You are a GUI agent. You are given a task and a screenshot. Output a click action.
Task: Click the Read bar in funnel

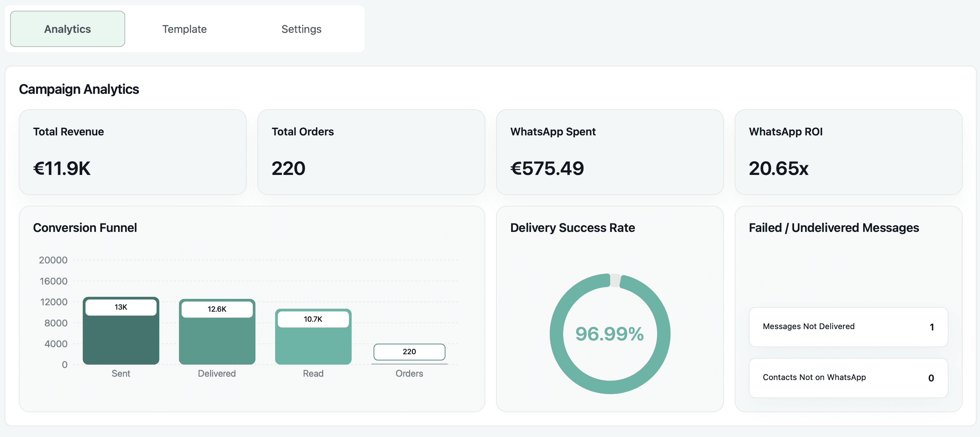click(x=313, y=346)
